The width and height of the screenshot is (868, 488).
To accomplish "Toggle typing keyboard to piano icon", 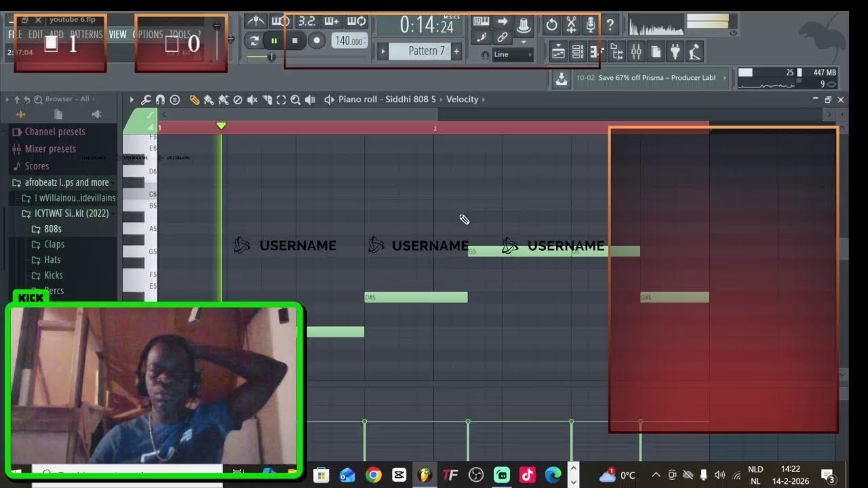I will pos(481,22).
